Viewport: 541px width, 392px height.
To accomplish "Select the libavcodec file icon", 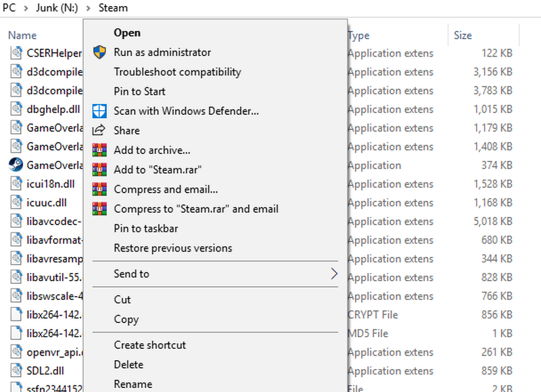I will click(16, 221).
